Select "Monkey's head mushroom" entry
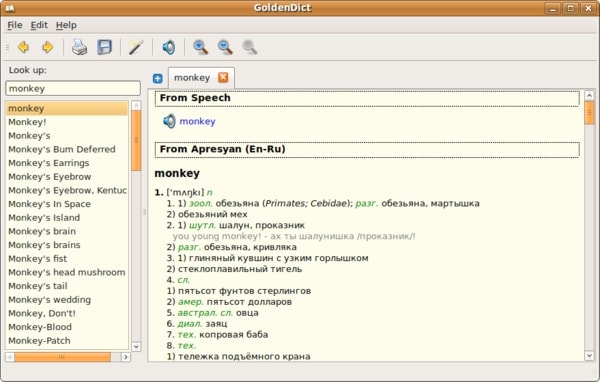This screenshot has height=382, width=600. 67,273
